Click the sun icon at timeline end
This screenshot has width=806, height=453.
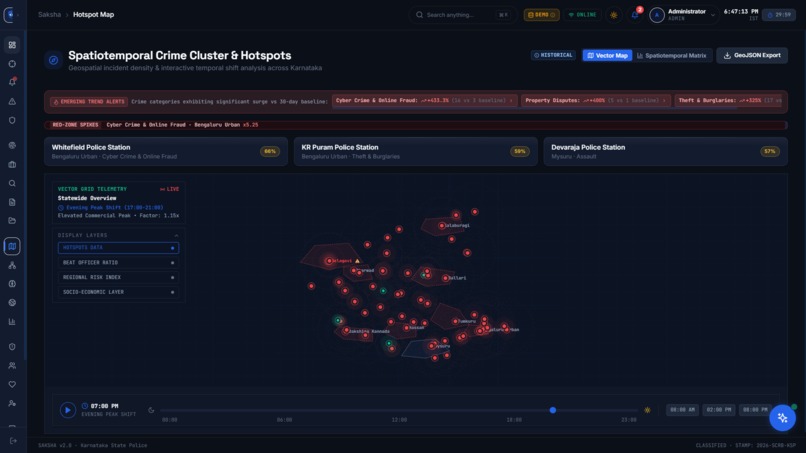[647, 410]
